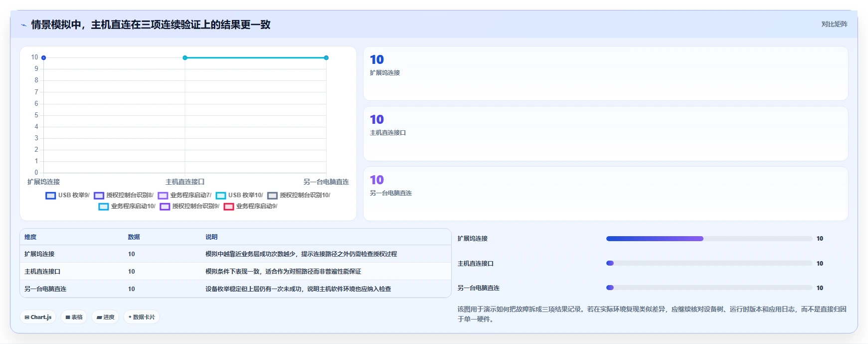Click the description starting 模拟条件下表现一致

(x=283, y=272)
